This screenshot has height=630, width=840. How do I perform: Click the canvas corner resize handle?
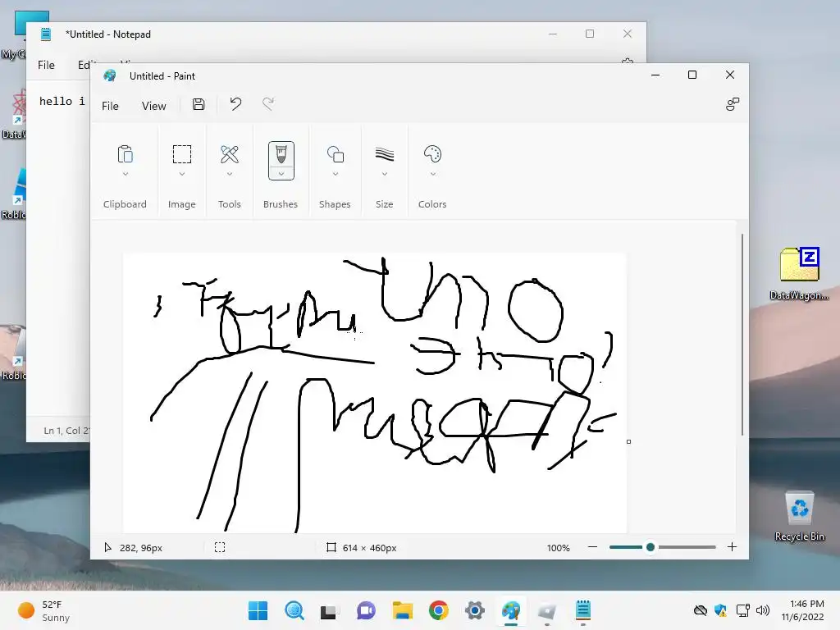point(628,441)
